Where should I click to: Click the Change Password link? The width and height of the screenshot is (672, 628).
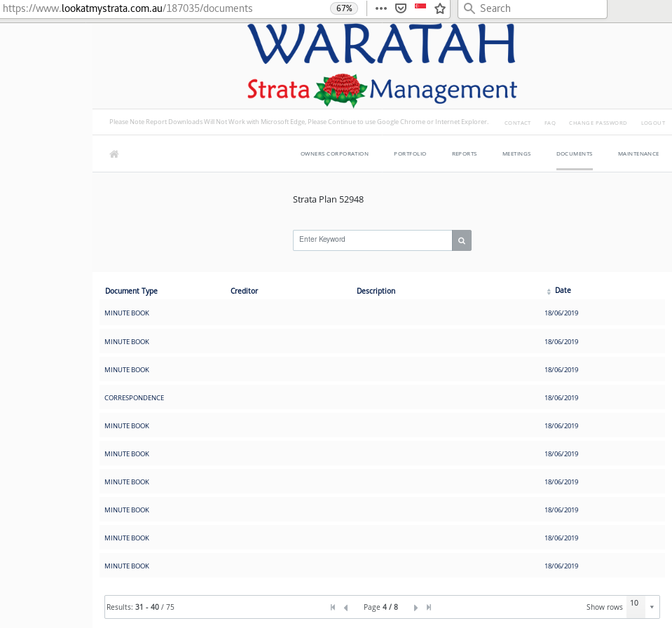pyautogui.click(x=598, y=123)
